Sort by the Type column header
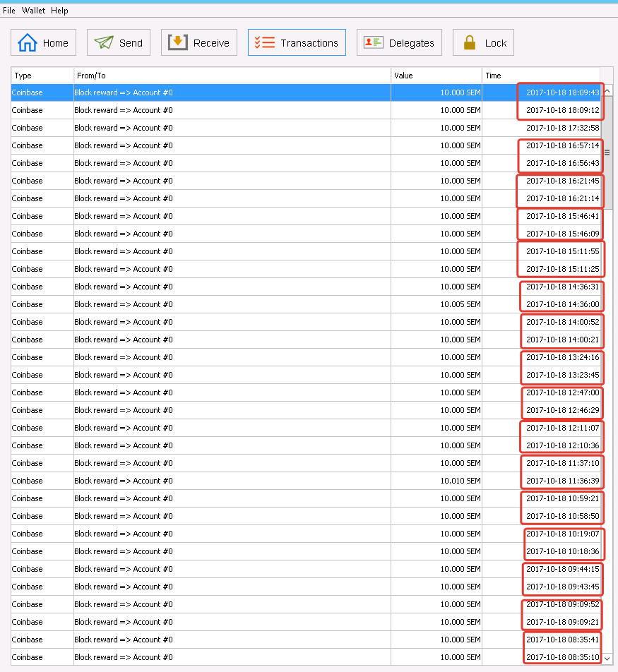 coord(42,76)
